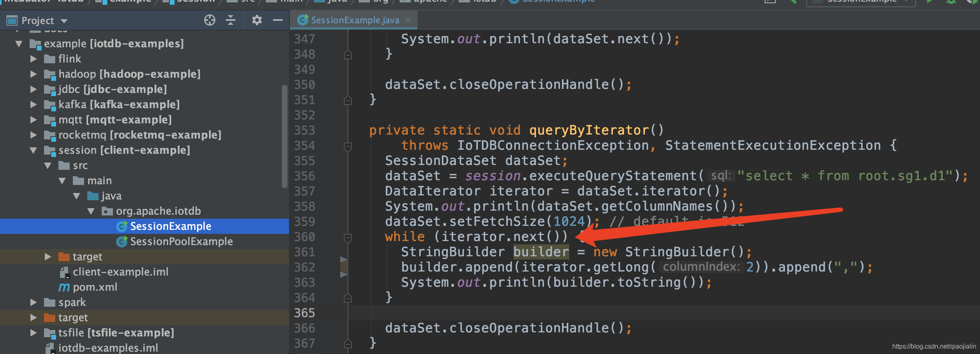Viewport: 980px width, 354px height.
Task: Click queryByIterator method name
Action: (x=589, y=130)
